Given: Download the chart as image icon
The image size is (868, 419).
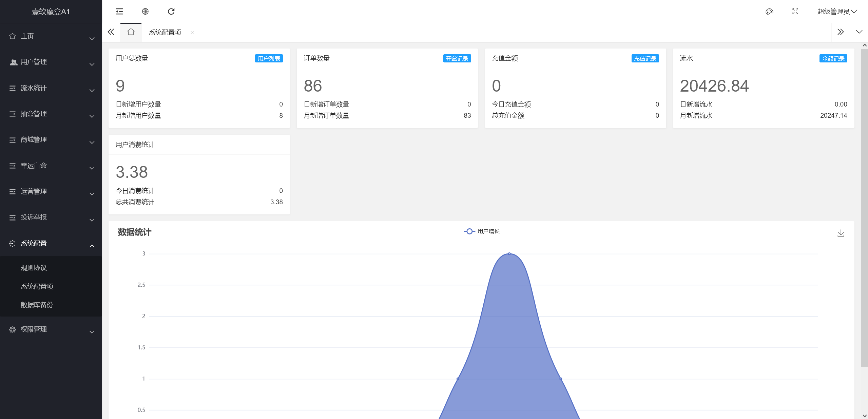Looking at the screenshot, I should pos(841,233).
